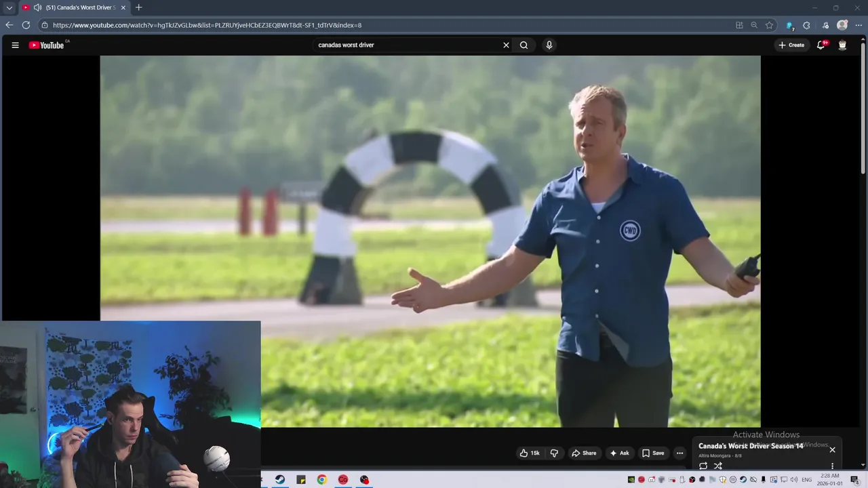Open YouTube notifications bell
The image size is (868, 488).
point(821,45)
